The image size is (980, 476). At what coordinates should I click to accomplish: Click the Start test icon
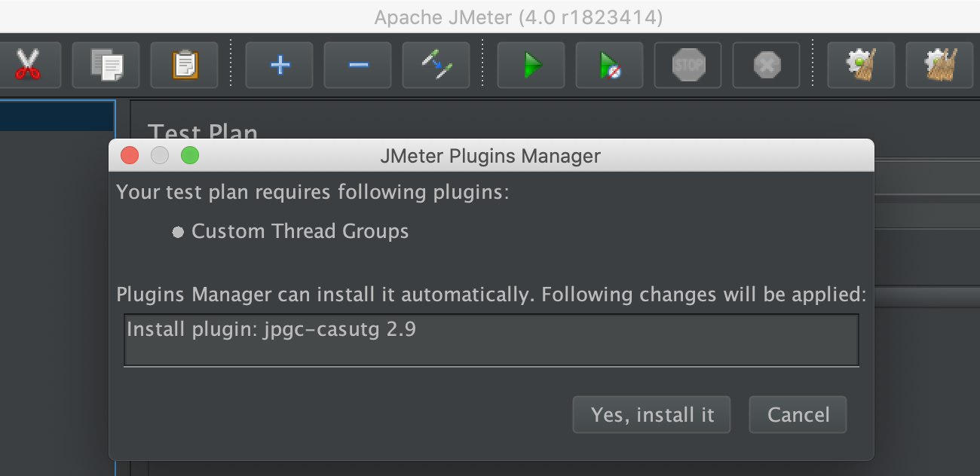click(x=531, y=65)
